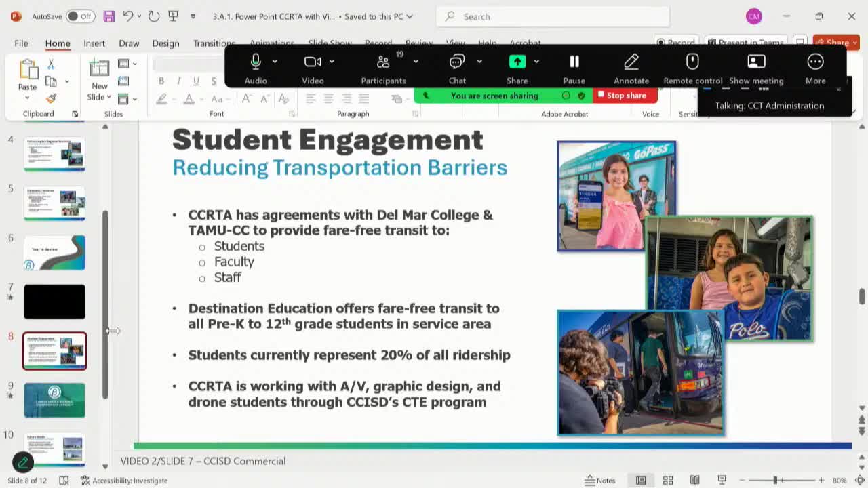This screenshot has width=868, height=488.
Task: Increase the font size
Action: tap(247, 99)
